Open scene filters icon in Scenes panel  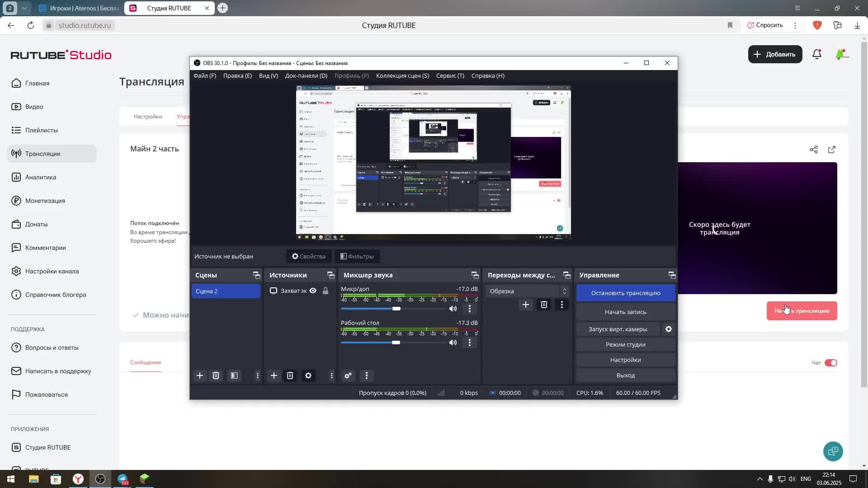(x=234, y=376)
